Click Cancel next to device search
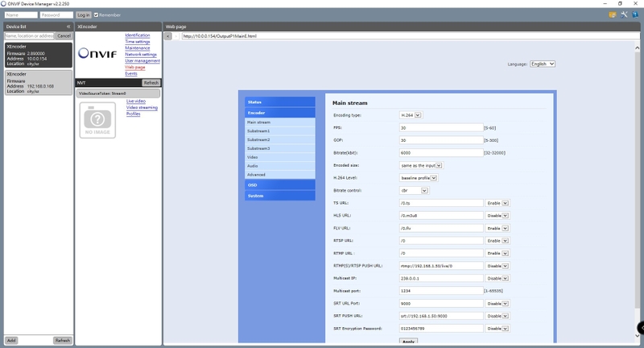The image size is (644, 348). tap(64, 35)
